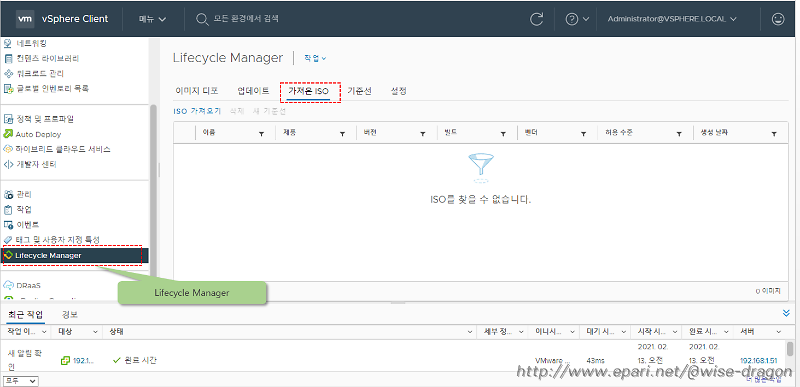Open 컨텐츠 라이브러리 in the sidebar
This screenshot has height=387, width=800.
coord(48,58)
